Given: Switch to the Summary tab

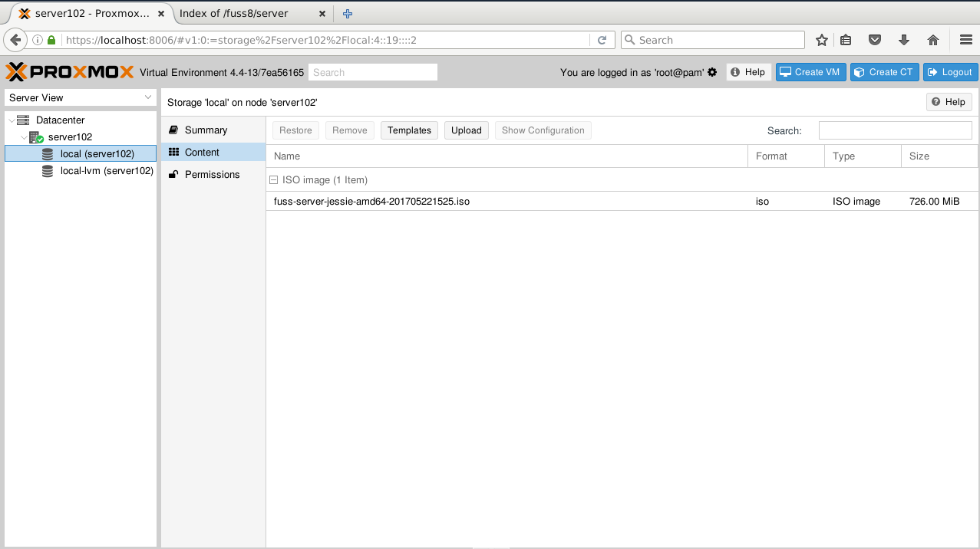Looking at the screenshot, I should click(x=213, y=130).
